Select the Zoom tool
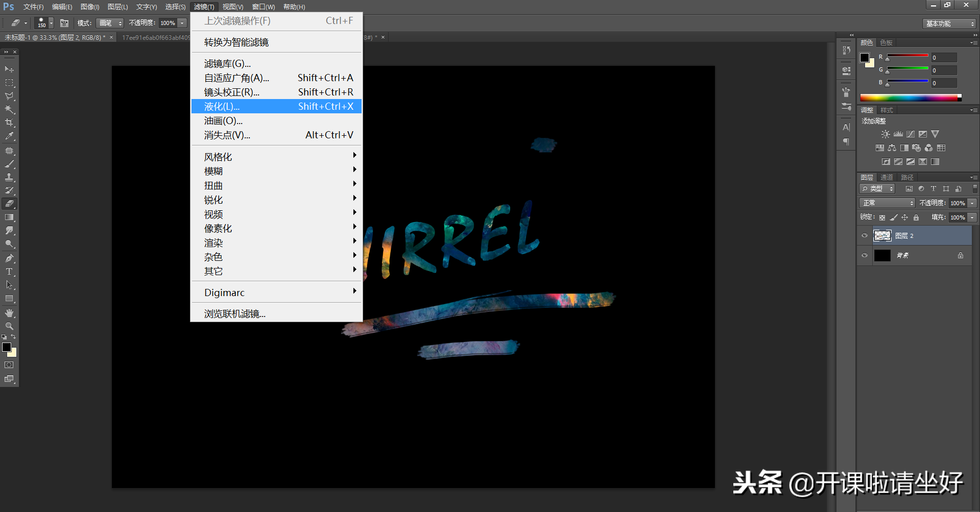980x512 pixels. (9, 326)
